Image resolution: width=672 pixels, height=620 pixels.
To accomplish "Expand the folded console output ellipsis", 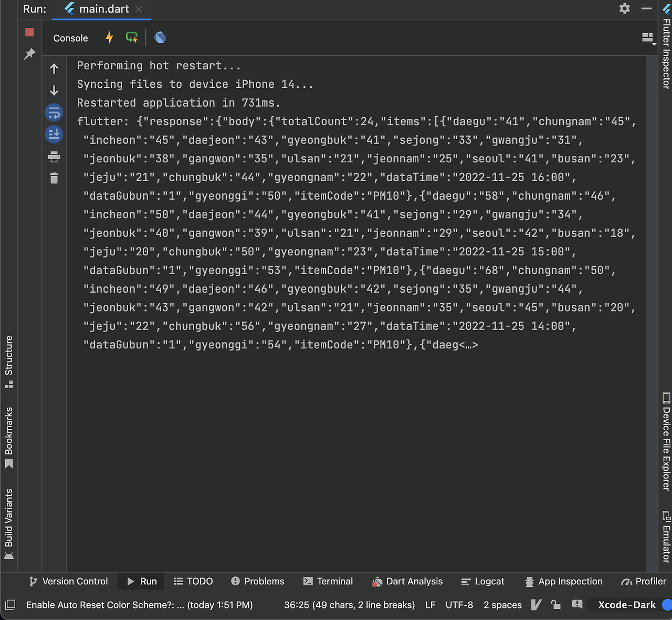I will (468, 345).
